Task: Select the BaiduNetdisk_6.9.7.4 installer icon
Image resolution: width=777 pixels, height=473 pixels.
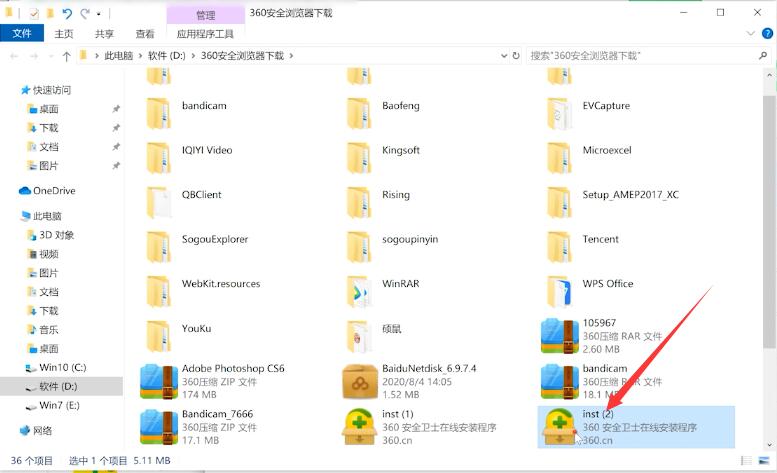Action: click(360, 382)
